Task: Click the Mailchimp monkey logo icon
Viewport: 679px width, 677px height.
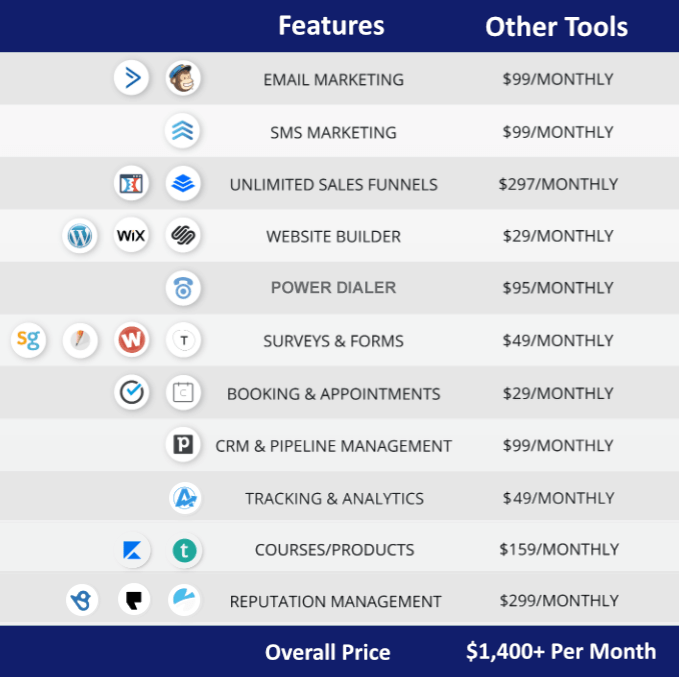Action: 183,78
